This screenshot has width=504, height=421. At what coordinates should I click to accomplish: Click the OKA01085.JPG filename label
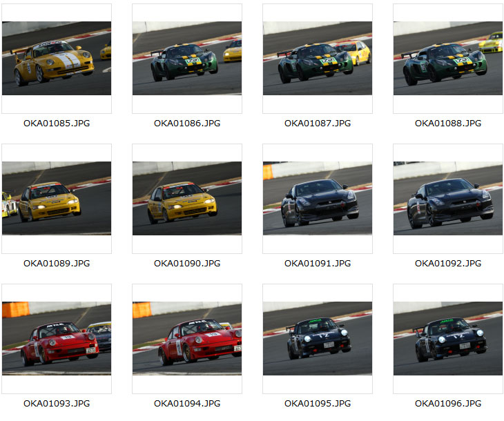57,124
